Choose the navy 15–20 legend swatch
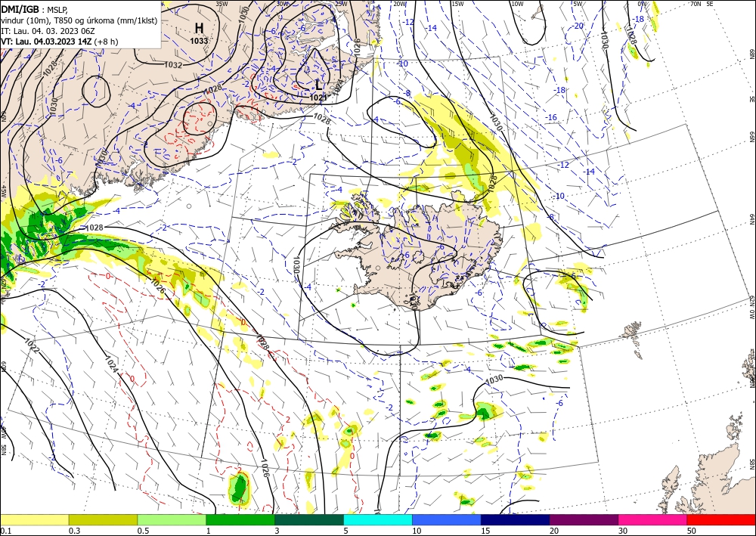Image resolution: width=756 pixels, height=536 pixels. 515,519
